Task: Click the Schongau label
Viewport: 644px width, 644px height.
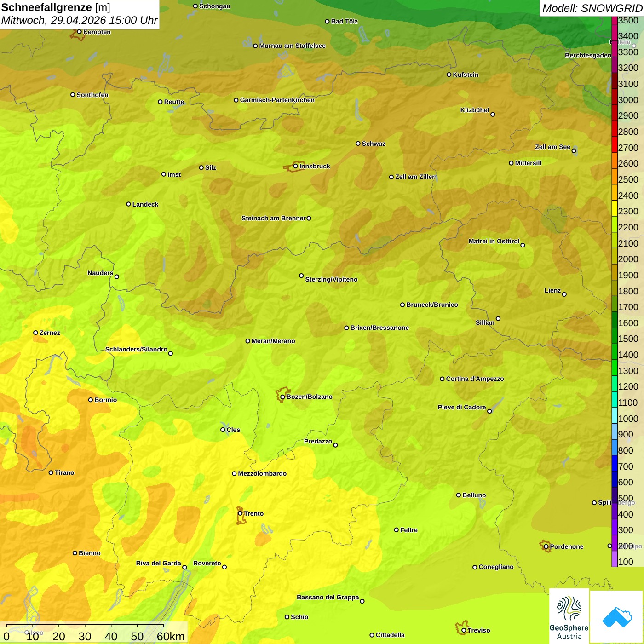Action: [214, 6]
